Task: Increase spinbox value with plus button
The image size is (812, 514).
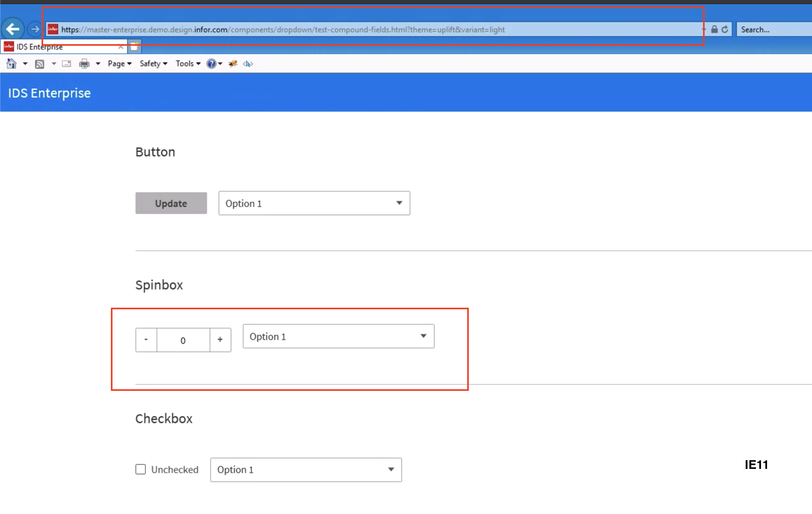Action: point(220,339)
